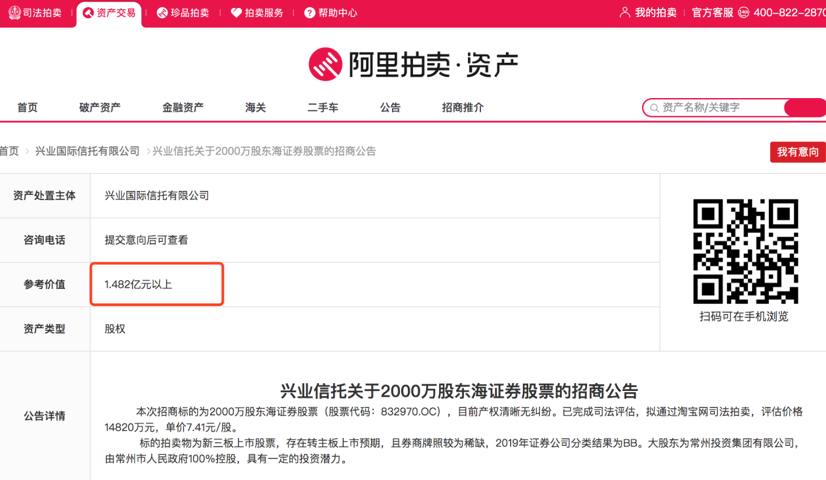
Task: Click the 咨询电话 label
Action: pos(44,240)
